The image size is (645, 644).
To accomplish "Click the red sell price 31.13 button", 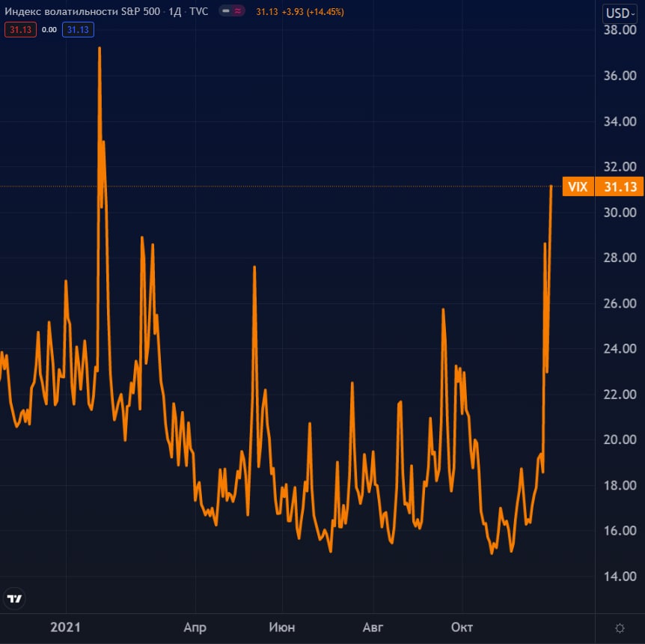I will tap(20, 30).
